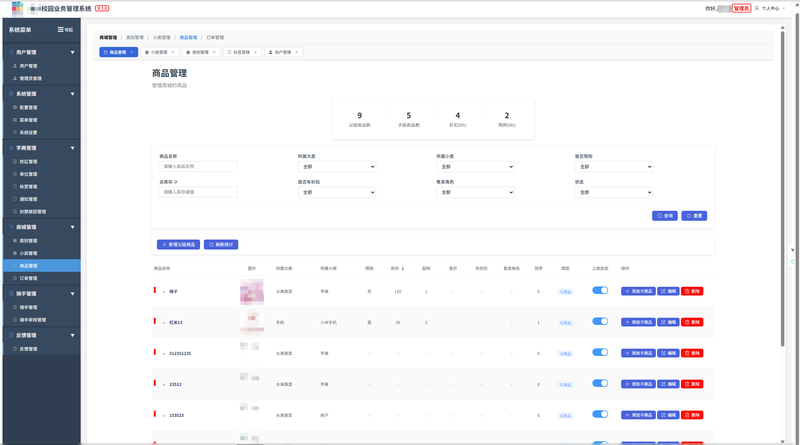Image resolution: width=800 pixels, height=445 pixels.
Task: Click the 商品名称 search input field
Action: [198, 167]
